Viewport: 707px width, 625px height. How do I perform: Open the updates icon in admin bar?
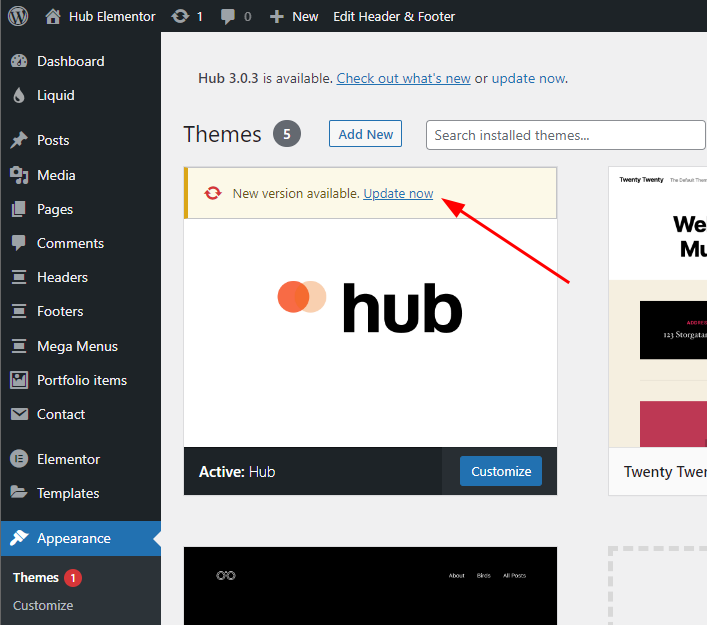pyautogui.click(x=180, y=17)
